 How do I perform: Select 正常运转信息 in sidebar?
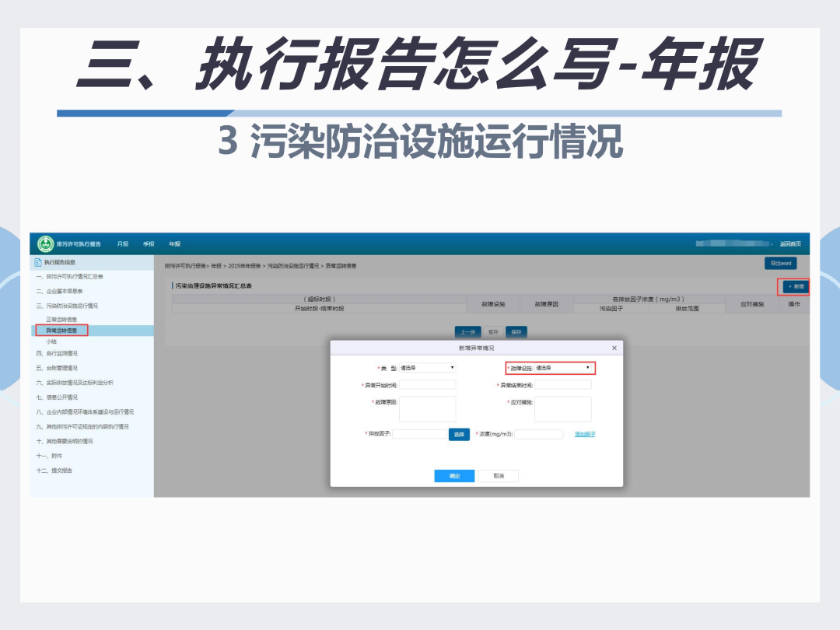[61, 320]
